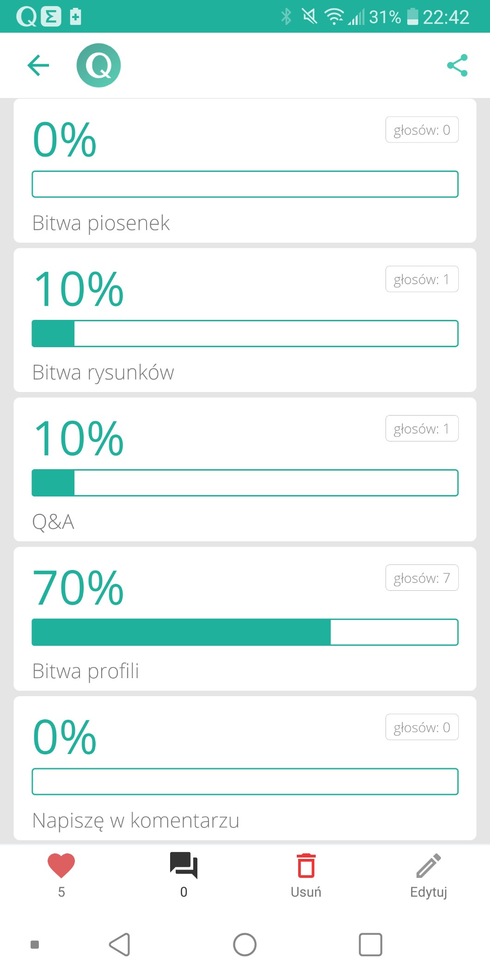Tap the pencil Edytuj icon
The width and height of the screenshot is (490, 980).
[x=429, y=865]
